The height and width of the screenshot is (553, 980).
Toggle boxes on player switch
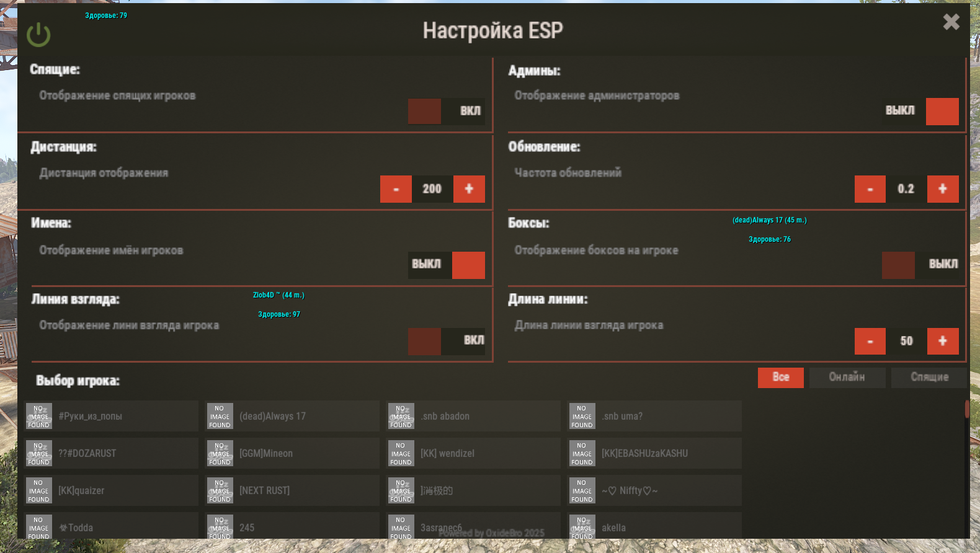point(920,265)
